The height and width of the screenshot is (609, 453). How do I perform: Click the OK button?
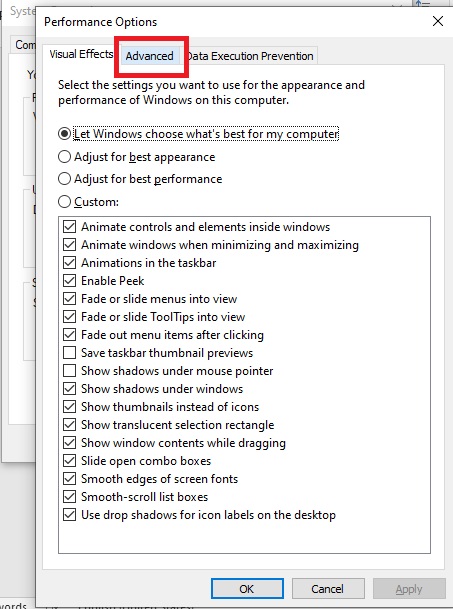click(247, 589)
